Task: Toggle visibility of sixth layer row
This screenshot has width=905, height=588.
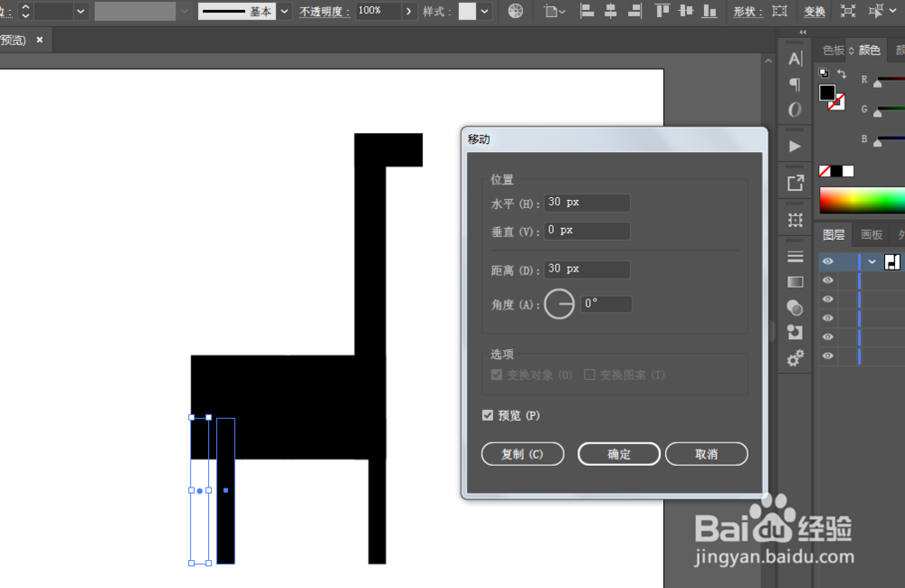Action: 828,356
